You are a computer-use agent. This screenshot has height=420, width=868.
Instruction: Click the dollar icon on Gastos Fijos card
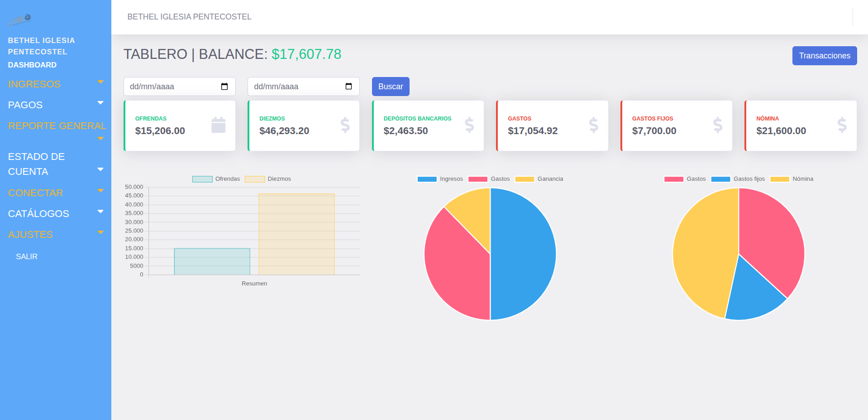(x=718, y=125)
